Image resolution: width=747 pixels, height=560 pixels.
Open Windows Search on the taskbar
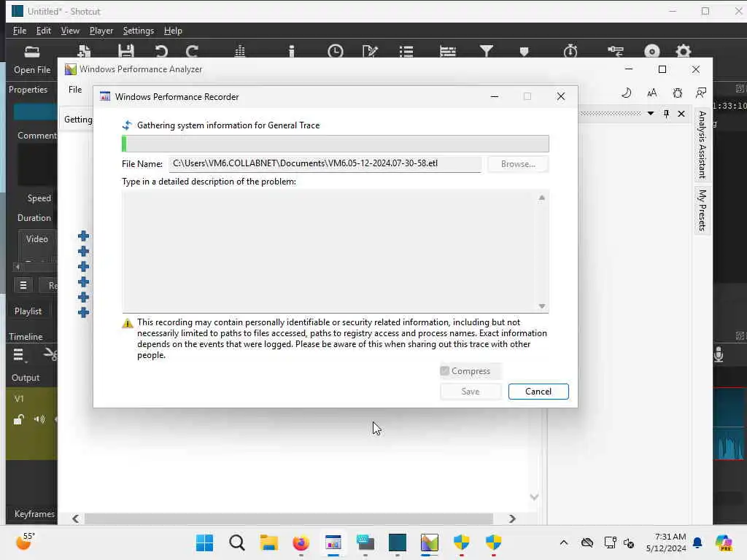coord(237,542)
